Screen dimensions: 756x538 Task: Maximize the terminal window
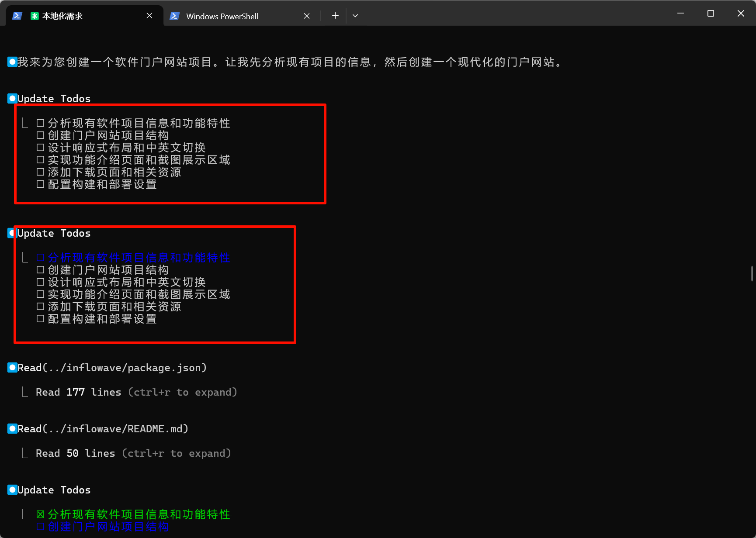[x=711, y=14]
